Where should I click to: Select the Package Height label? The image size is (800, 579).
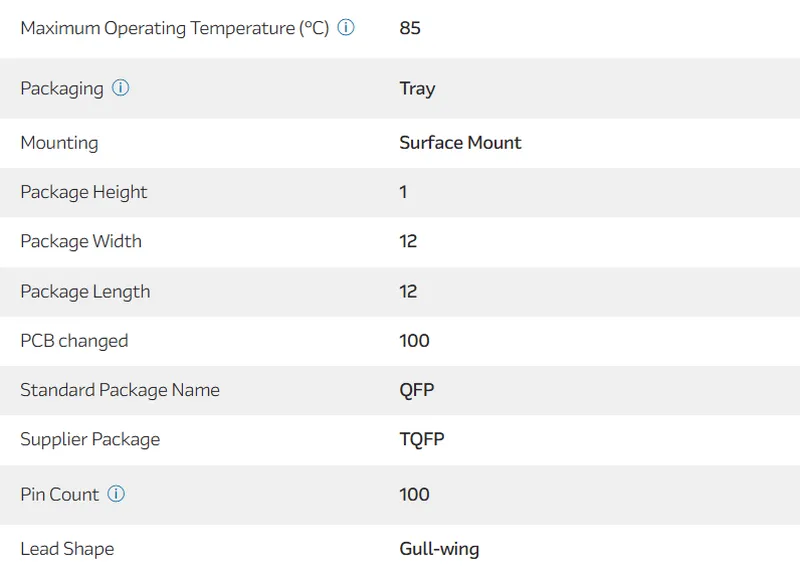click(x=84, y=192)
